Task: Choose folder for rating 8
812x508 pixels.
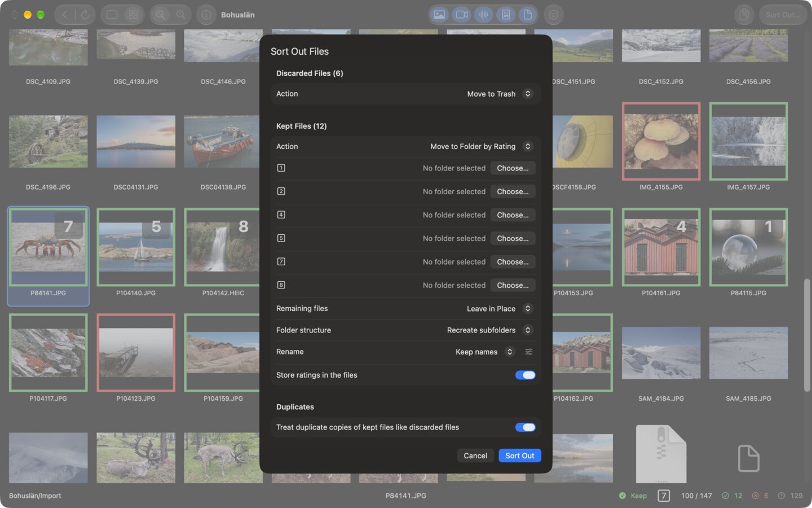Action: (x=513, y=286)
